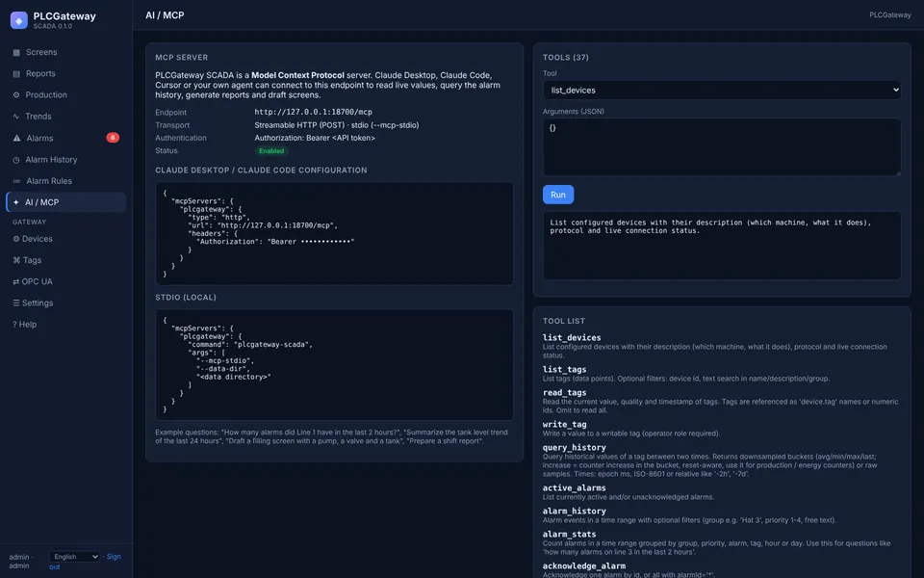Click the Screens sidebar icon
The height and width of the screenshot is (578, 924).
click(16, 52)
